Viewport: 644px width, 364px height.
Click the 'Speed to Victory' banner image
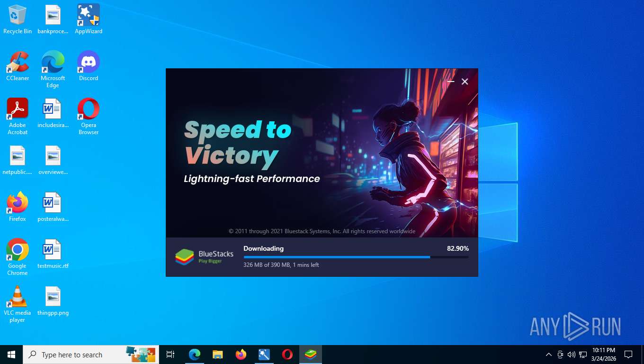pos(322,153)
